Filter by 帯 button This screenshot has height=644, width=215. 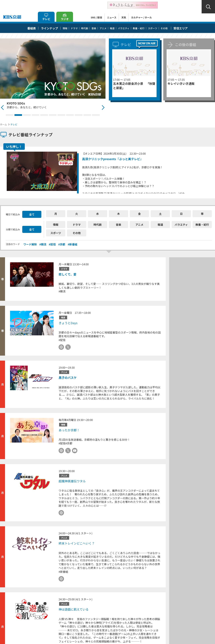tap(202, 214)
